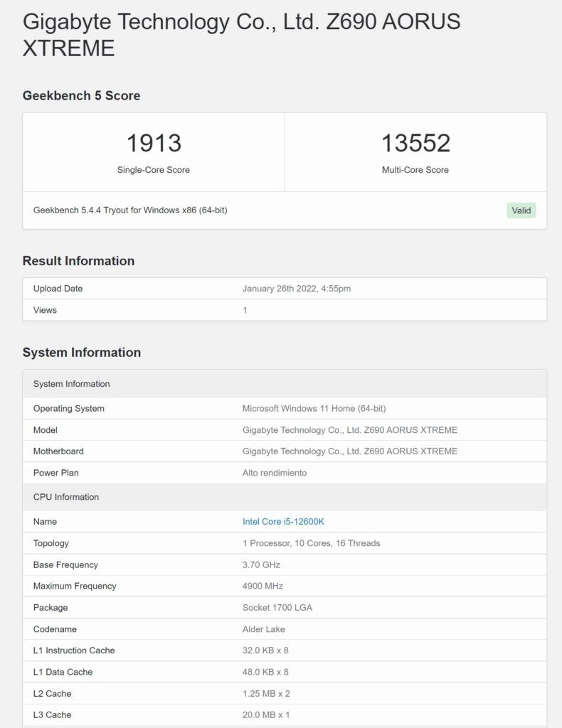The width and height of the screenshot is (562, 728).
Task: Select the Alder Lake codename value
Action: coord(264,629)
